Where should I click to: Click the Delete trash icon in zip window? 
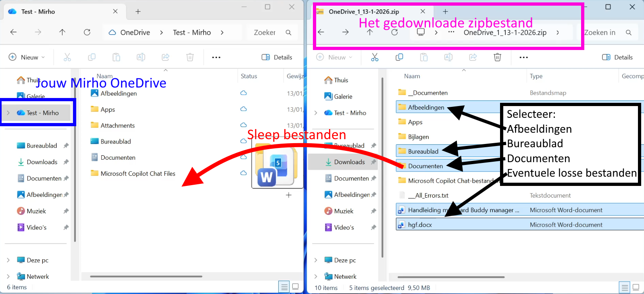coord(497,57)
